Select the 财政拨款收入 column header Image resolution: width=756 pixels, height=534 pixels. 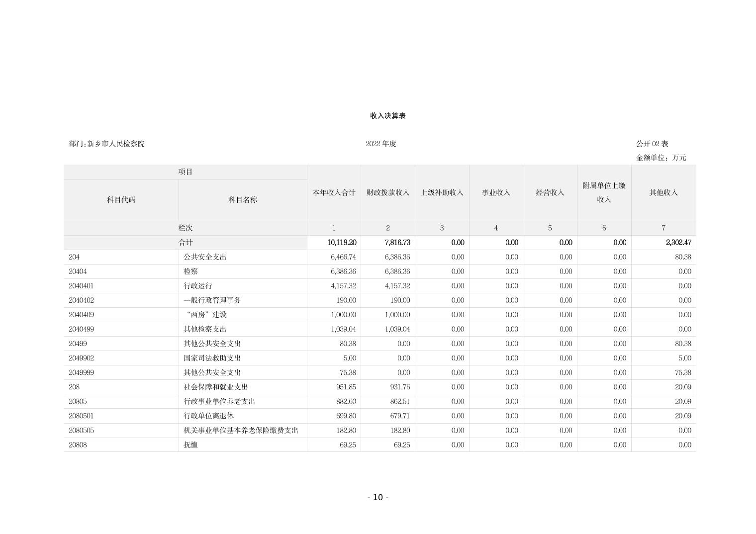click(387, 192)
